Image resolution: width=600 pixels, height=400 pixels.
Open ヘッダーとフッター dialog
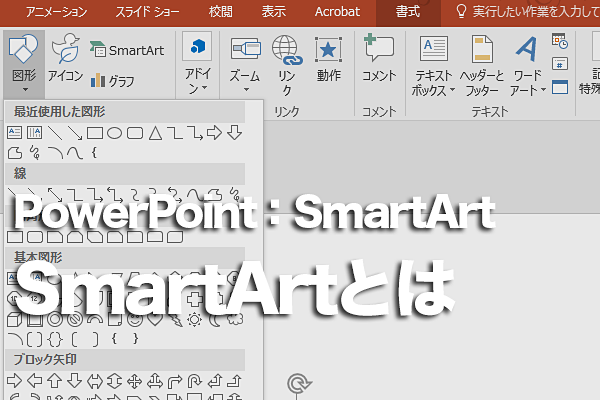click(482, 66)
